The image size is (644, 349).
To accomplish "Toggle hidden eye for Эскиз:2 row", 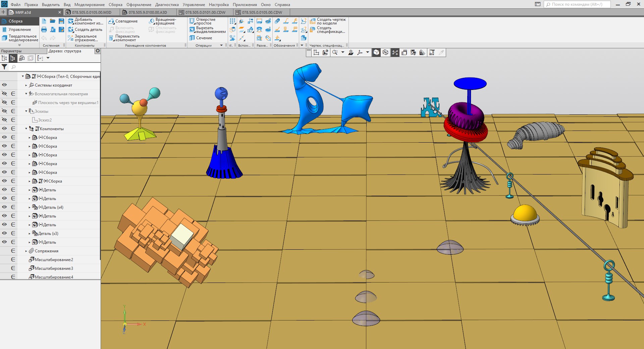I will pyautogui.click(x=4, y=120).
